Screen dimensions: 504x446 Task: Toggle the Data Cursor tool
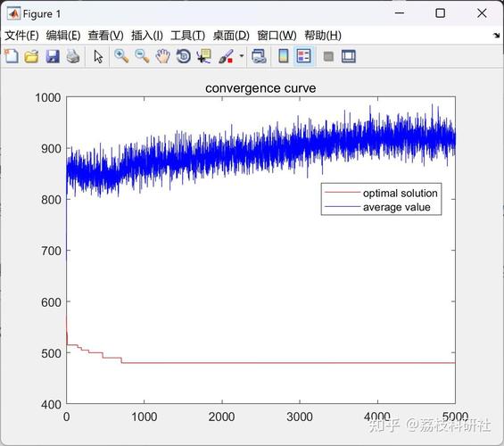(204, 56)
